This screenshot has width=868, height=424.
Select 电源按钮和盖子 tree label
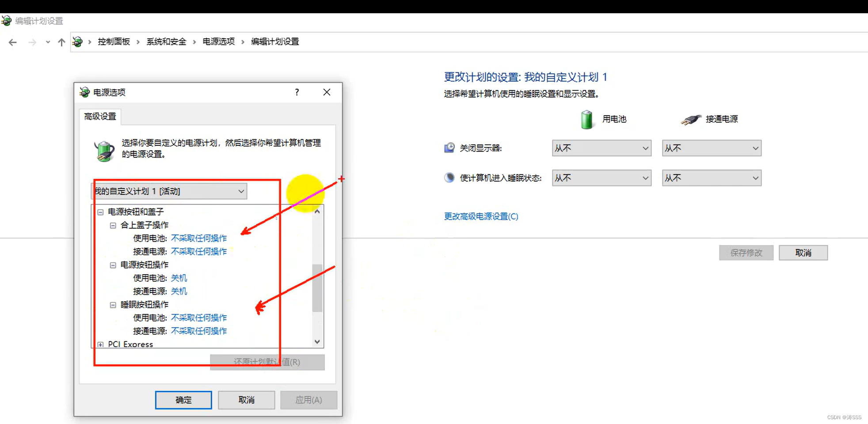click(x=136, y=212)
